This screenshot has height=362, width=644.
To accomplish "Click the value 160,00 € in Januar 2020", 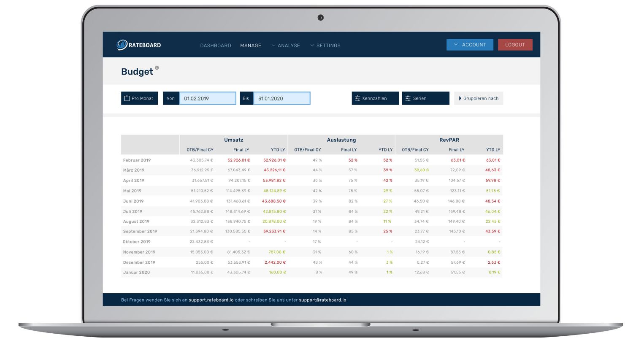I will (x=278, y=273).
